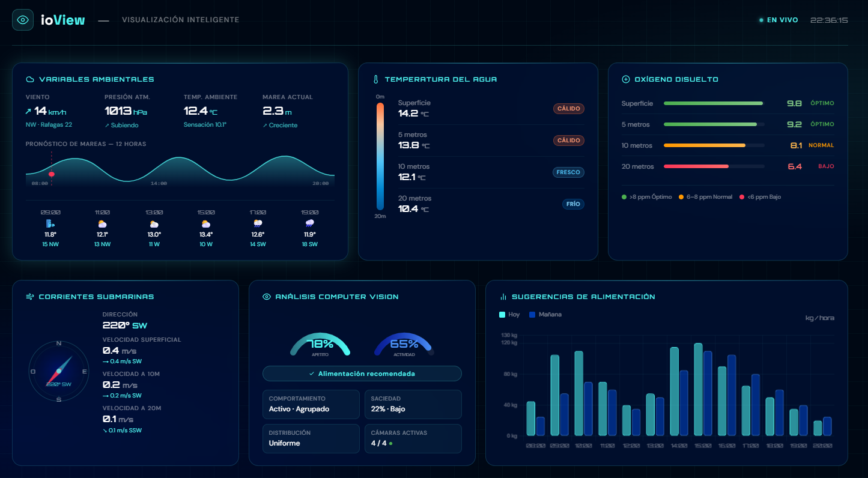Toggle the EN VIVO live indicator
Image resolution: width=868 pixels, height=478 pixels.
(778, 19)
